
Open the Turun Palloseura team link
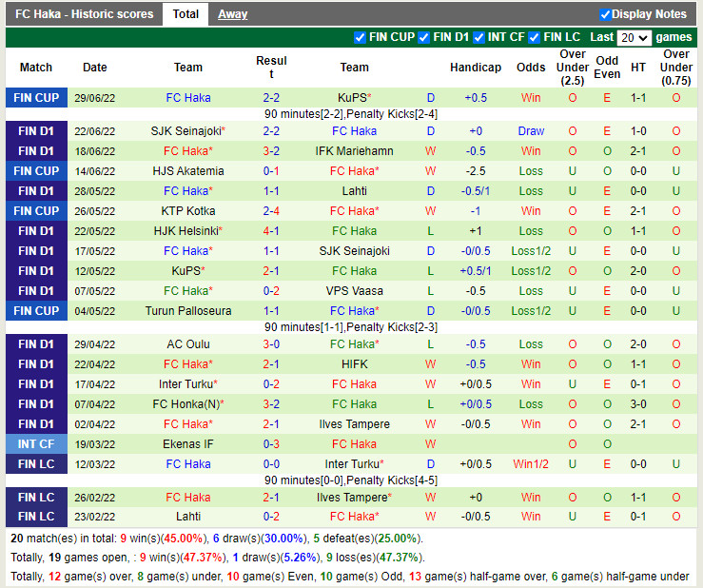point(188,311)
